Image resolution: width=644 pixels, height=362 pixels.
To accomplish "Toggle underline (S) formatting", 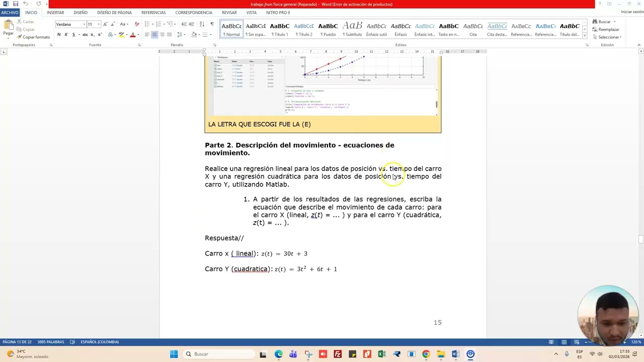I will [x=73, y=35].
